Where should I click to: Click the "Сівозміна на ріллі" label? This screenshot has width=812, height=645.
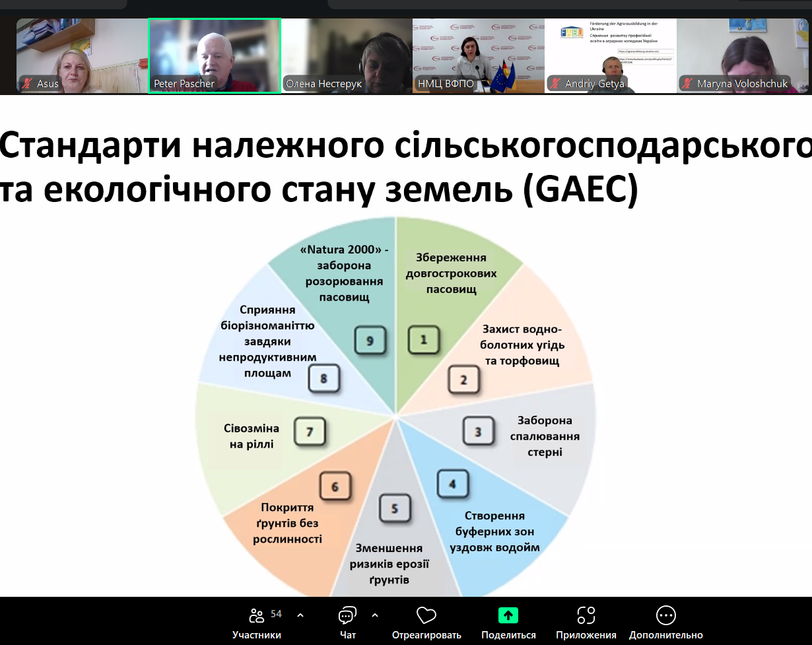coord(252,436)
